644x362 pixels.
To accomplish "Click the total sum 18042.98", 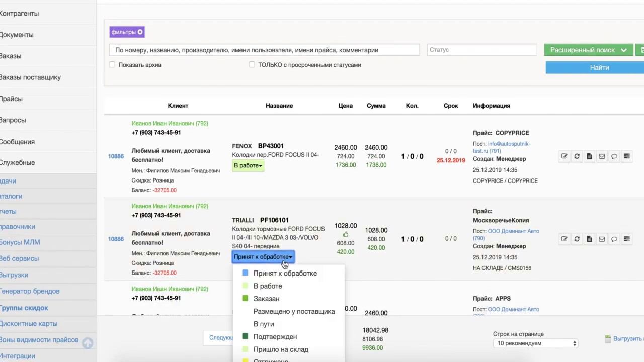I will point(375,330).
